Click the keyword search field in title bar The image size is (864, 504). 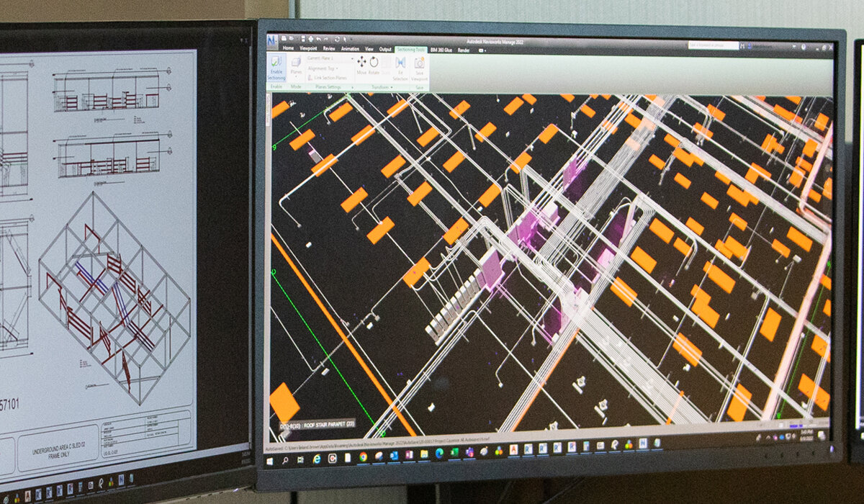pyautogui.click(x=713, y=45)
